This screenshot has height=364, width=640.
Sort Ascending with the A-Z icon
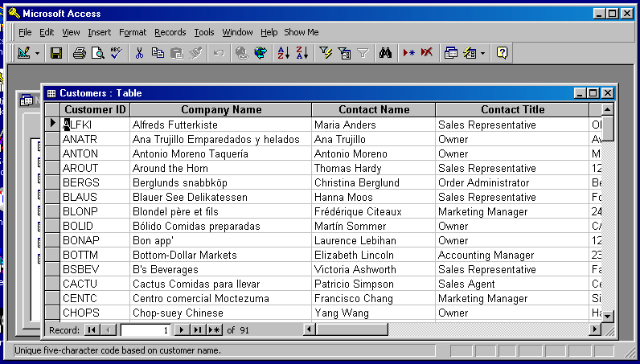pos(283,53)
